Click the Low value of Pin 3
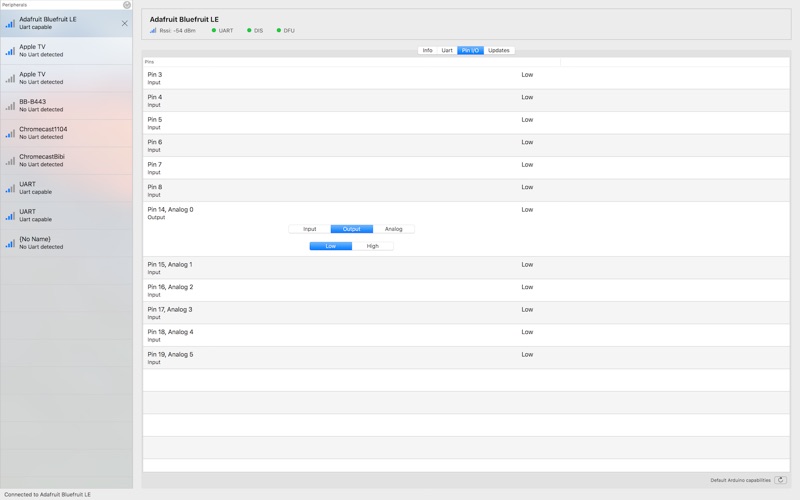The height and width of the screenshot is (500, 800). point(527,74)
